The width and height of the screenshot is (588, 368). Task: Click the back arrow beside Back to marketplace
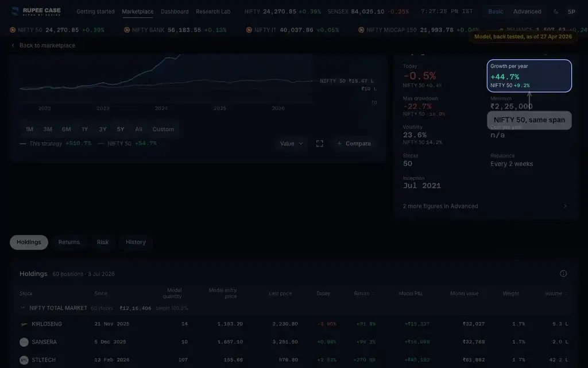[13, 45]
